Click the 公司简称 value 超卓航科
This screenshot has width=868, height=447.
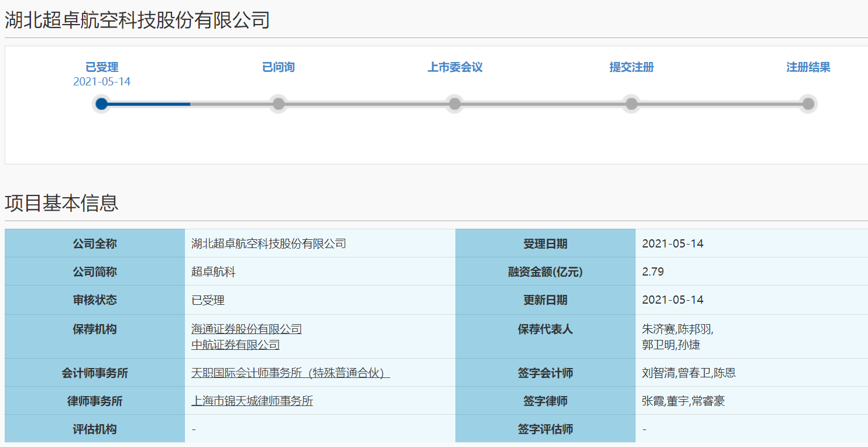click(214, 272)
